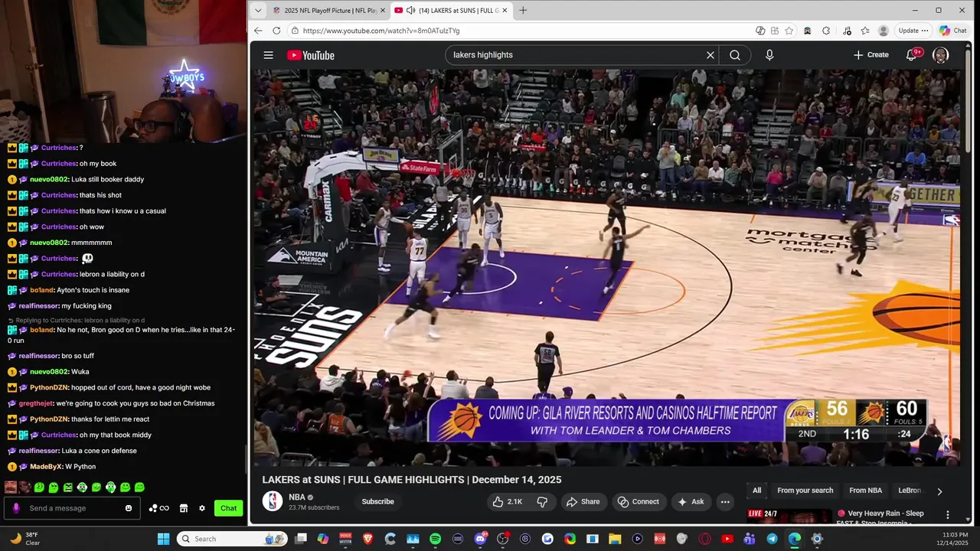The image size is (980, 551).
Task: Expand the tab search dropdown arrow
Action: [258, 11]
